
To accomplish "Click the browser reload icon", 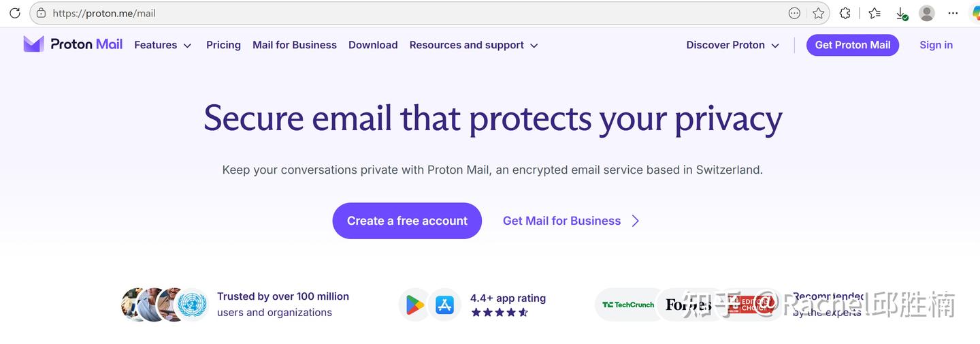I will [x=14, y=13].
